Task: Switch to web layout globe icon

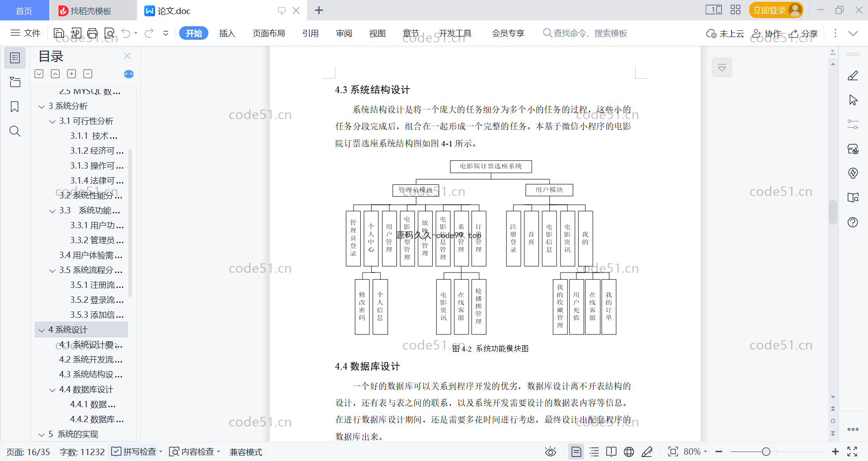Action: tap(629, 452)
